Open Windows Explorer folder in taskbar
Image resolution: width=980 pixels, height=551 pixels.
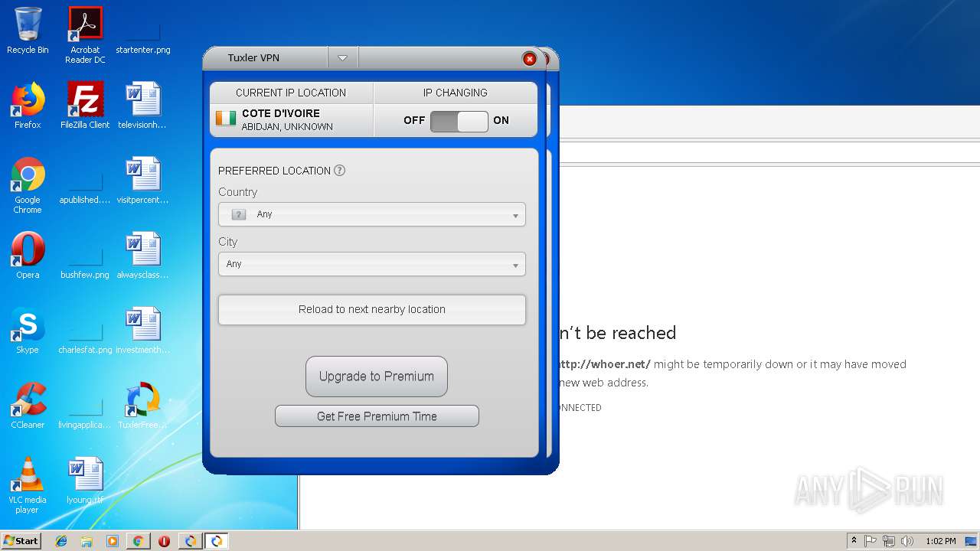pyautogui.click(x=87, y=541)
